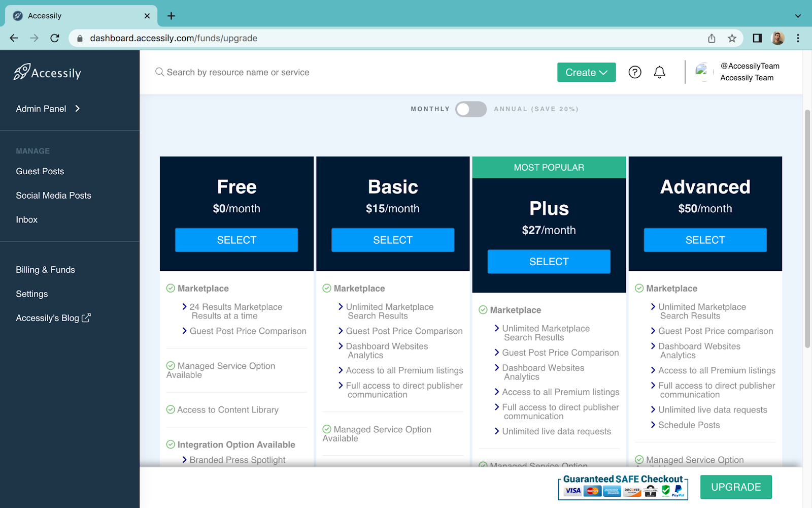The image size is (812, 508).
Task: Click check icon for Access to Content Library
Action: (x=171, y=409)
